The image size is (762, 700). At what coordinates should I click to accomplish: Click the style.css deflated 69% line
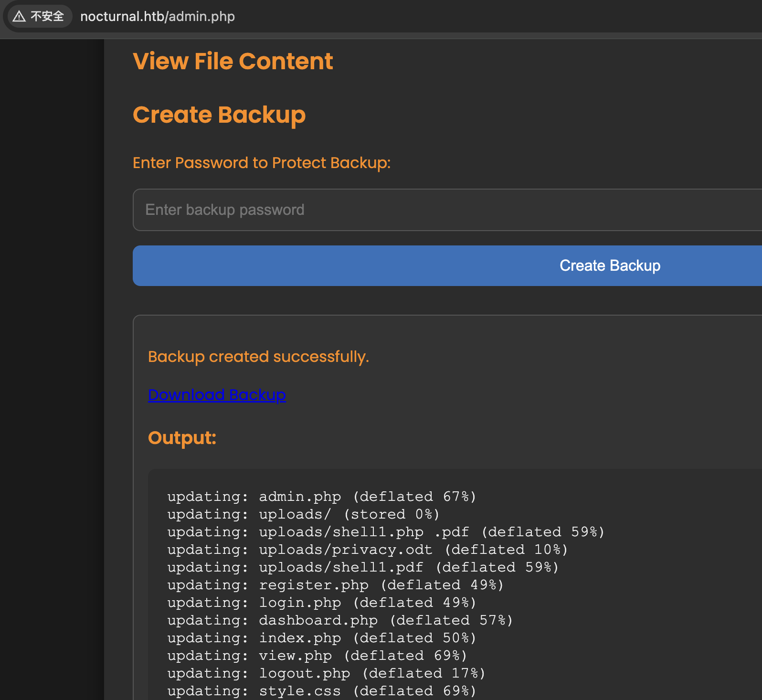322,691
